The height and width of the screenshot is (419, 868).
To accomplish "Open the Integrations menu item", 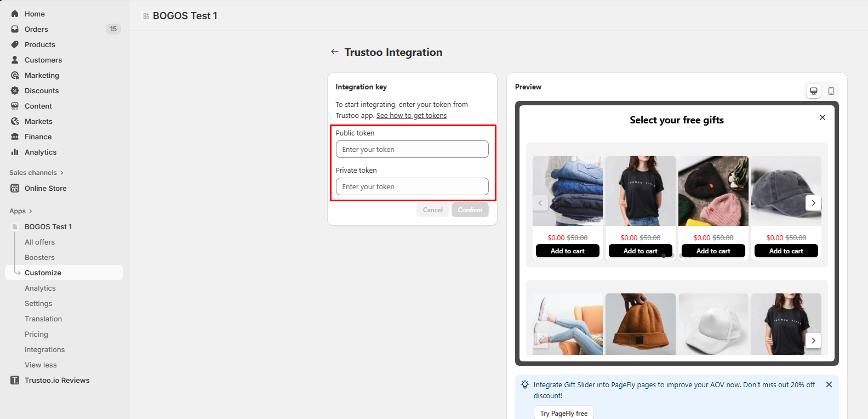I will click(44, 349).
